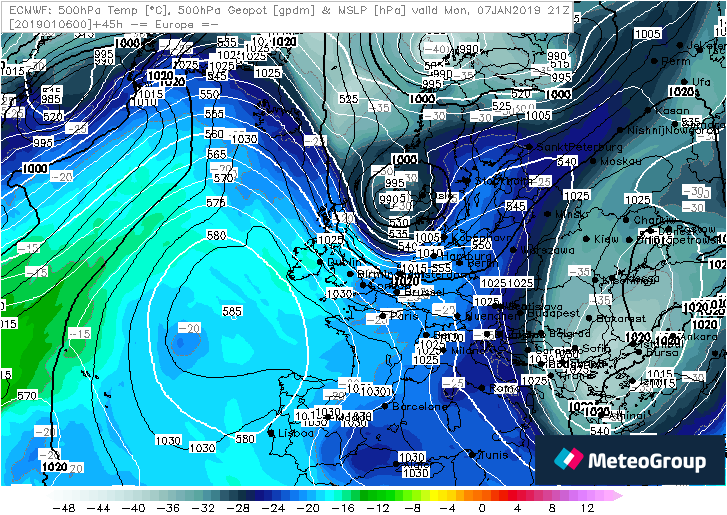Select the Kiew city marker dot
Viewport: 727px width, 515px height.
(x=590, y=240)
